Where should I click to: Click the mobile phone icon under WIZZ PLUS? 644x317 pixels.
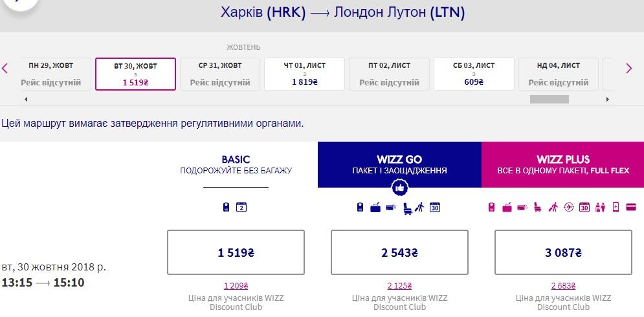pos(616,208)
